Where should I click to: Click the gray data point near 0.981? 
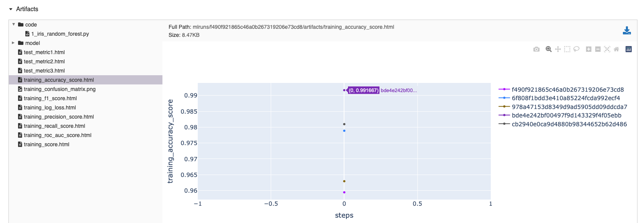tap(344, 124)
